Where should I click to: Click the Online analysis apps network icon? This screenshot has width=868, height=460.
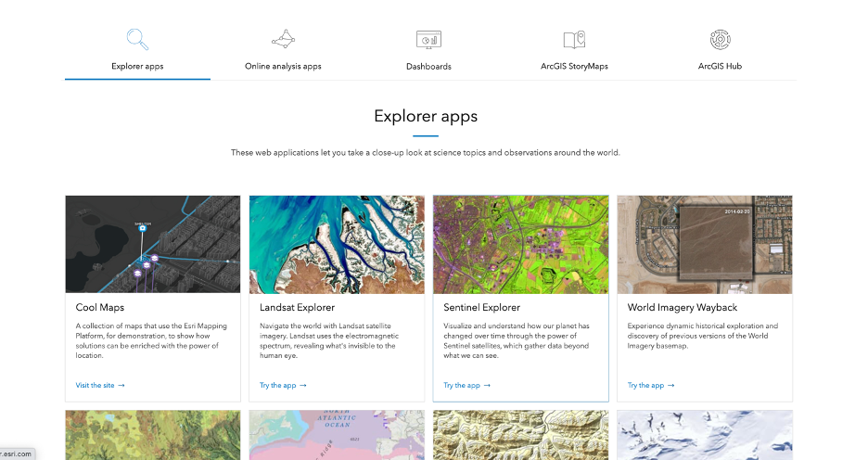pos(284,39)
